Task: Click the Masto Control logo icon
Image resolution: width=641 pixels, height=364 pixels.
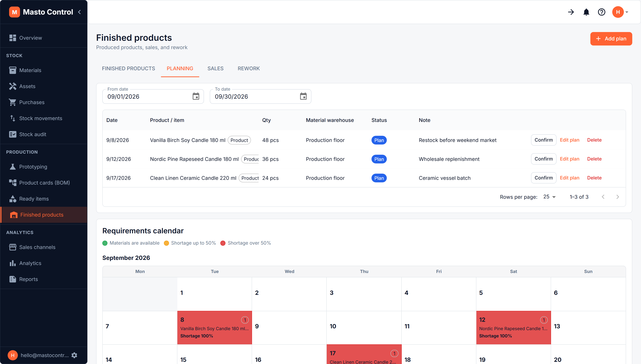Action: (15, 12)
